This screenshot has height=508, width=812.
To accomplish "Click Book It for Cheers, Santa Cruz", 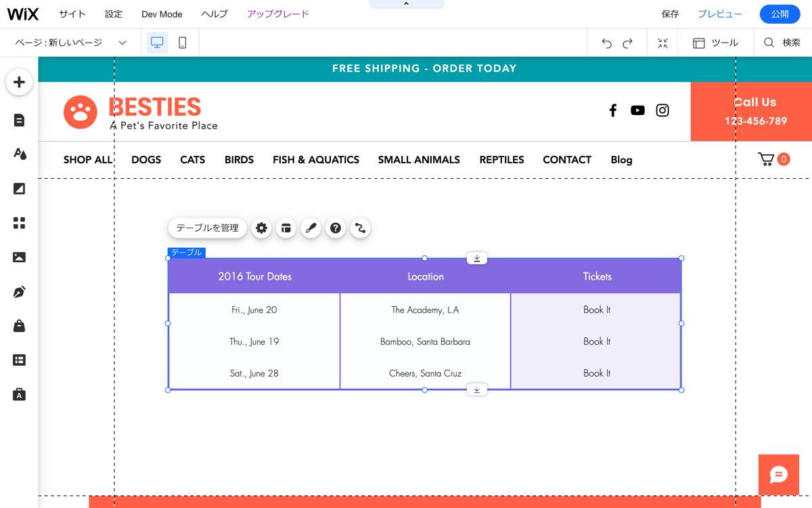I will (x=597, y=373).
